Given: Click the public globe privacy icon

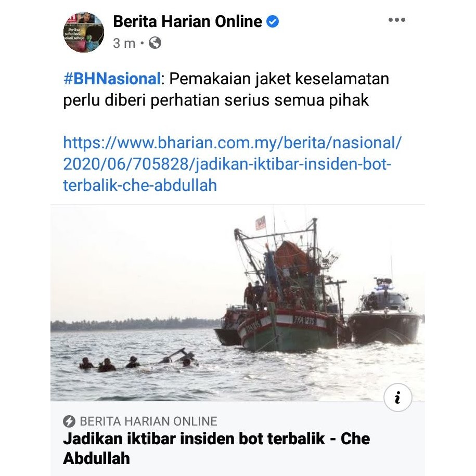Looking at the screenshot, I should click(155, 43).
